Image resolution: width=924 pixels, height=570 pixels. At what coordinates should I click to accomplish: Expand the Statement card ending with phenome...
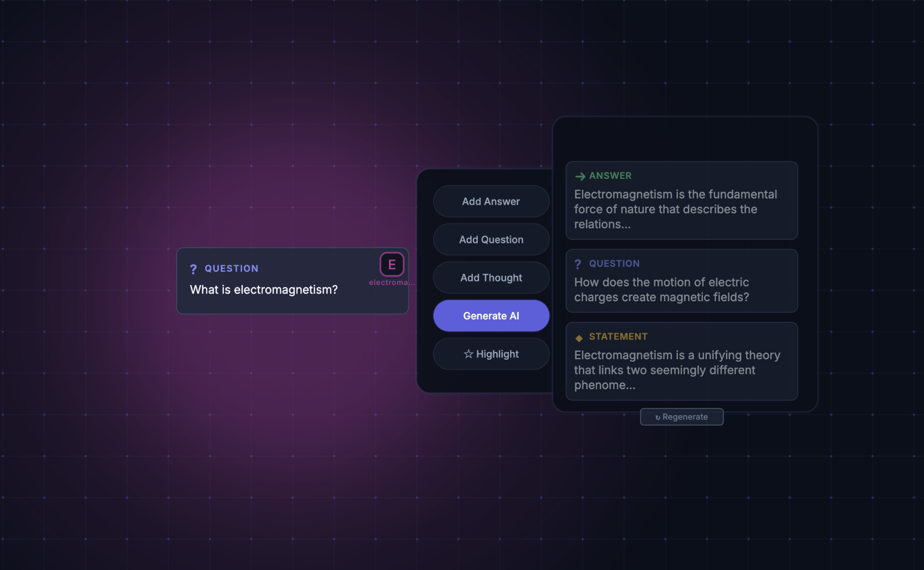[x=681, y=362]
